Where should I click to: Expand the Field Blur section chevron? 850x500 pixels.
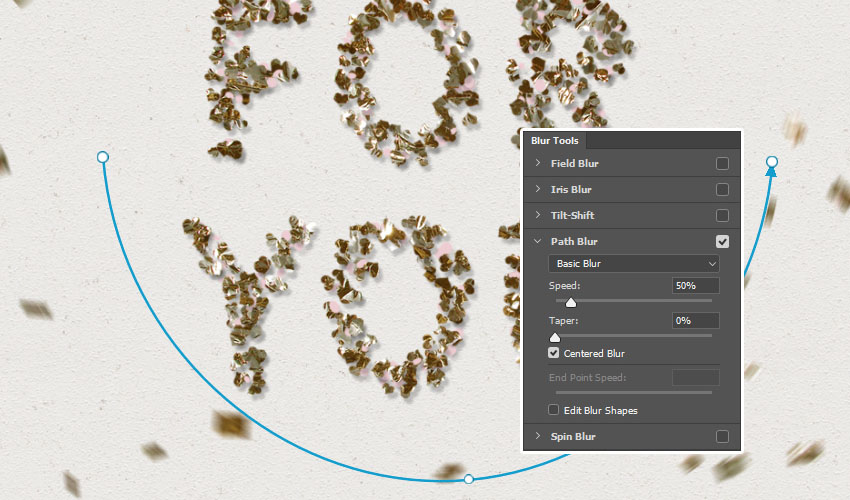click(537, 163)
